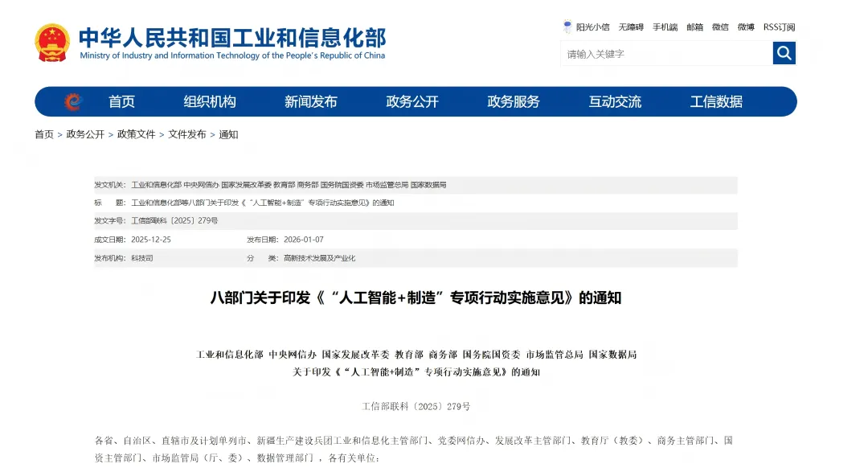868x472 pixels.
Task: Go to the 首页 navigation item
Action: [123, 101]
